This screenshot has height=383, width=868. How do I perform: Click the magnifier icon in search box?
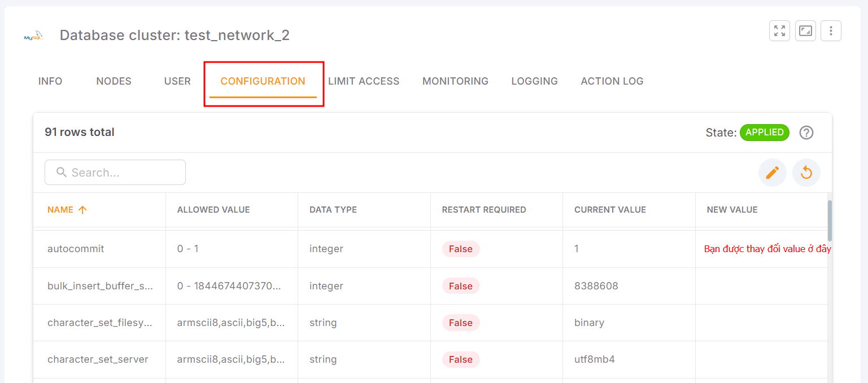point(62,172)
